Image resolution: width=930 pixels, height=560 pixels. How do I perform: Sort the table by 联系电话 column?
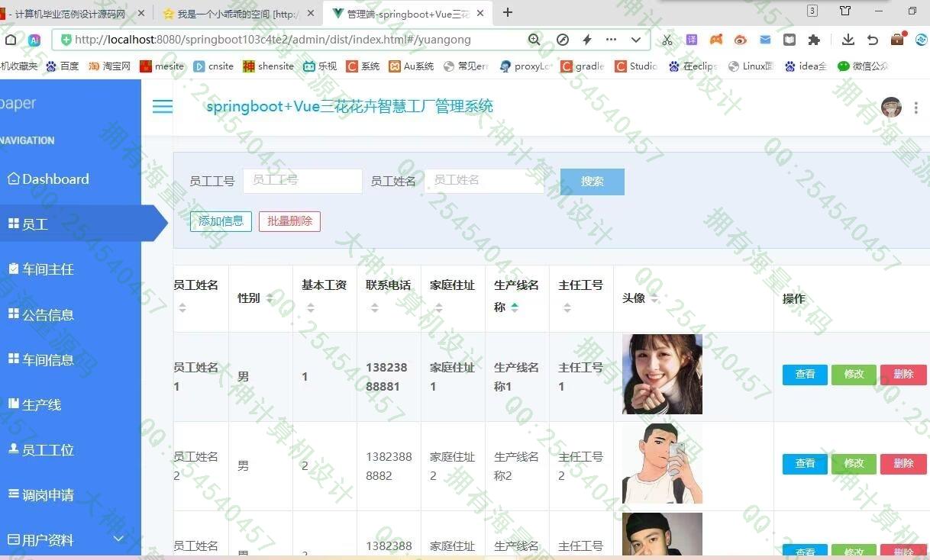coord(375,308)
